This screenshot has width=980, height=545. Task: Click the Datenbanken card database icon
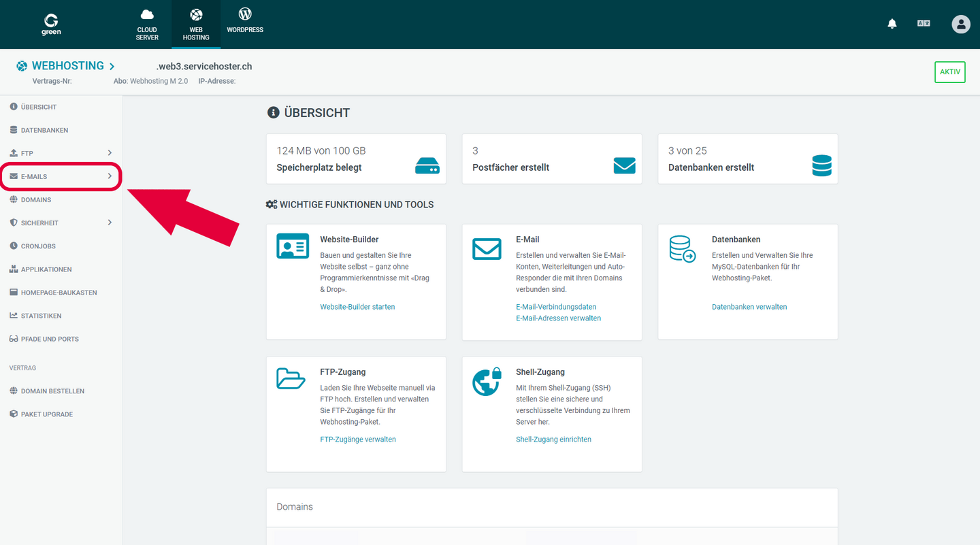pos(682,249)
